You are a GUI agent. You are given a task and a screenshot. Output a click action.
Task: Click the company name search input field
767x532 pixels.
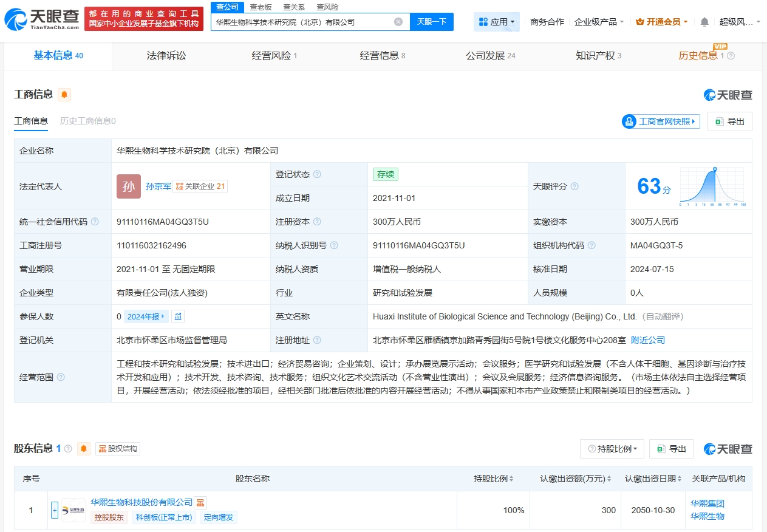coord(304,22)
